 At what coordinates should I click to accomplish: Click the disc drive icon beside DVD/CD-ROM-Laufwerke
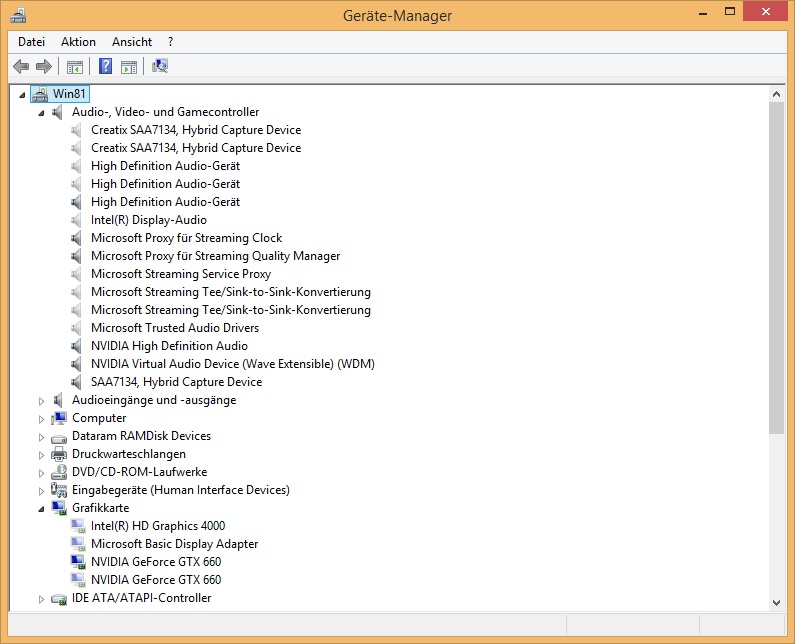tap(59, 472)
